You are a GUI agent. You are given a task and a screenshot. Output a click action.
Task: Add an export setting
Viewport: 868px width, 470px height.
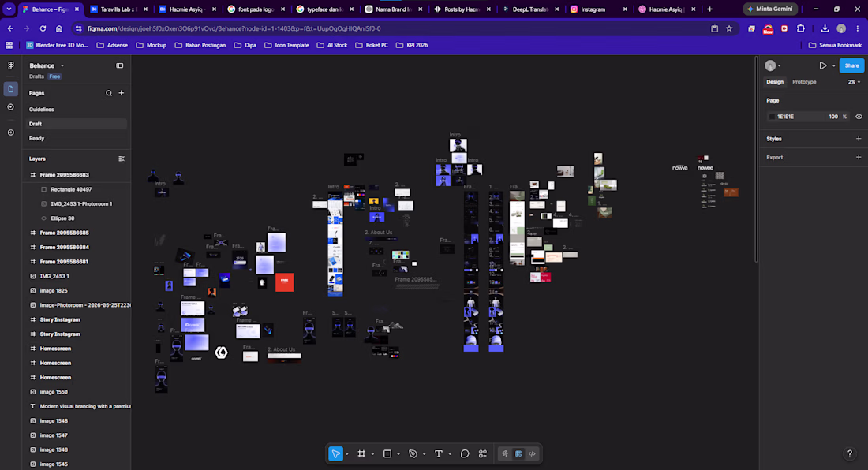[859, 157]
